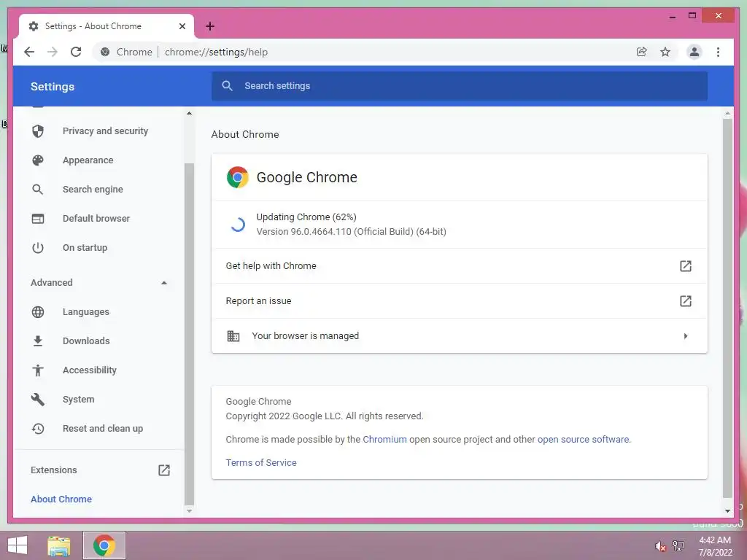
Task: Click the sidebar scroll up arrow
Action: coord(189,113)
